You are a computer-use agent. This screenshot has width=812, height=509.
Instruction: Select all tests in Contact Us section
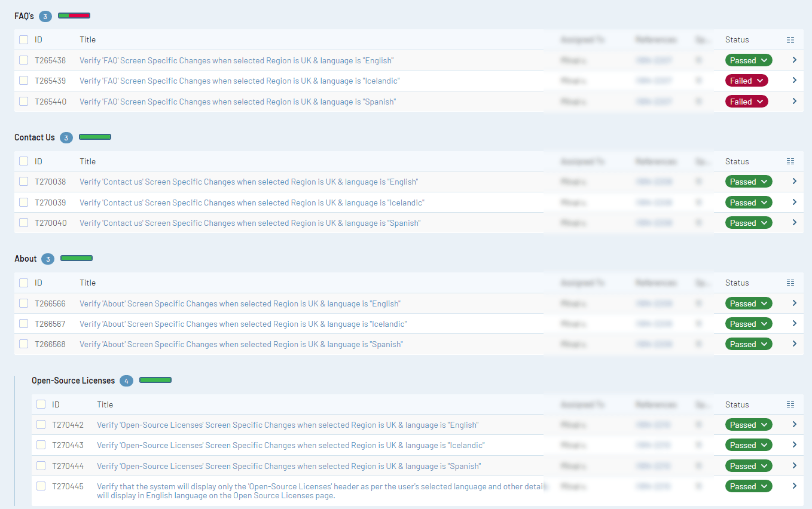point(23,161)
